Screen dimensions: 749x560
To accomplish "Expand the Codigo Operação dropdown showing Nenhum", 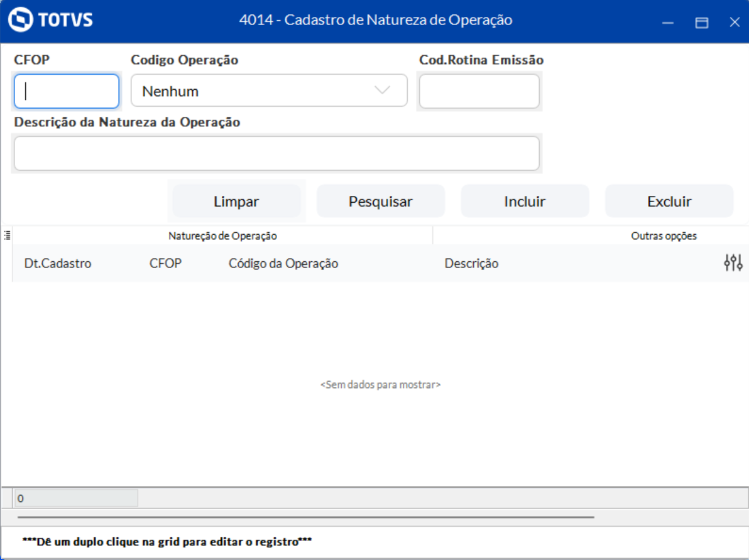I will 268,91.
